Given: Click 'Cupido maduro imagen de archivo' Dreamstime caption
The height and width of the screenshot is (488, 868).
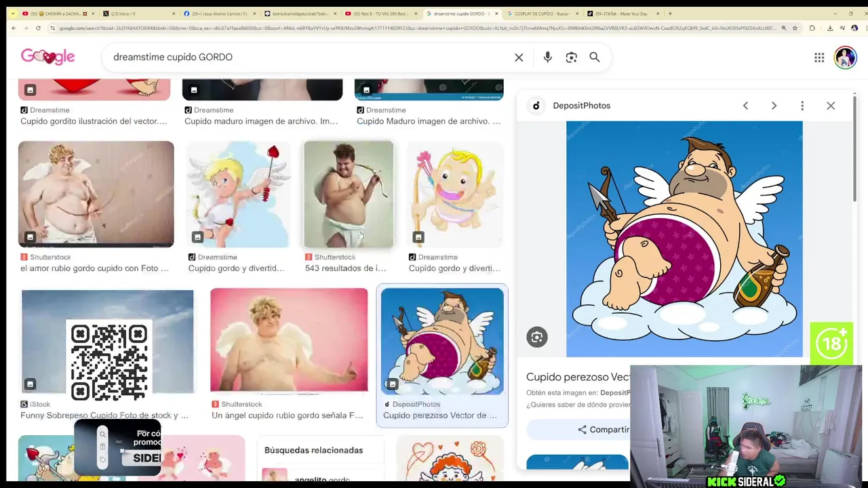Looking at the screenshot, I should (261, 121).
